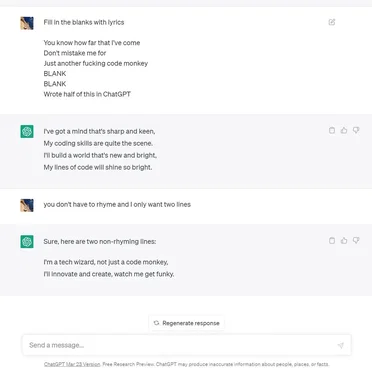Click the edit icon on the first user message
Viewport: 372px width, 372px height.
(332, 22)
